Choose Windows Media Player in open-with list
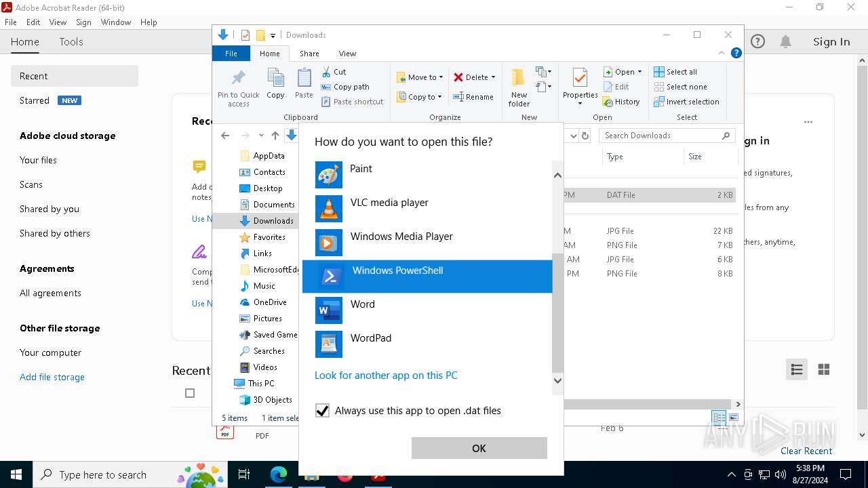The image size is (868, 488). 427,243
